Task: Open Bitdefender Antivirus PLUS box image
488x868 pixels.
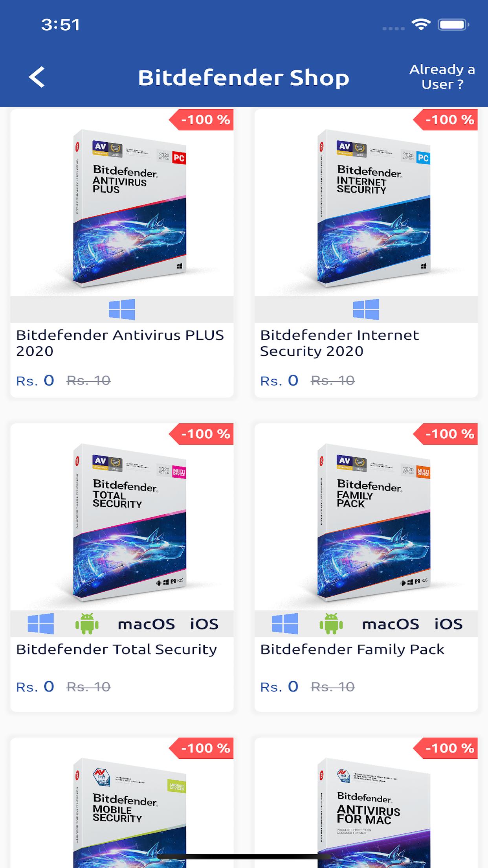Action: [129, 208]
